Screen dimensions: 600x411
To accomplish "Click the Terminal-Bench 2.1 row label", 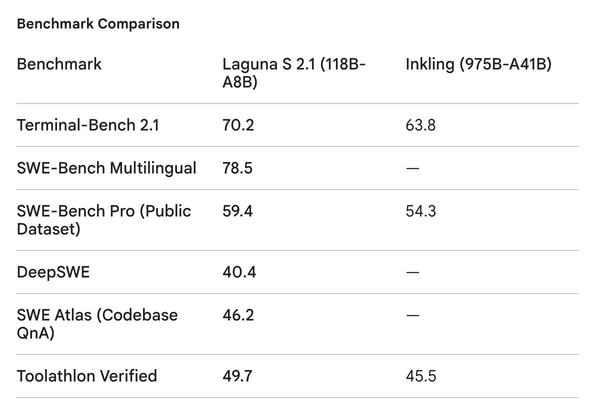I will coord(88,125).
